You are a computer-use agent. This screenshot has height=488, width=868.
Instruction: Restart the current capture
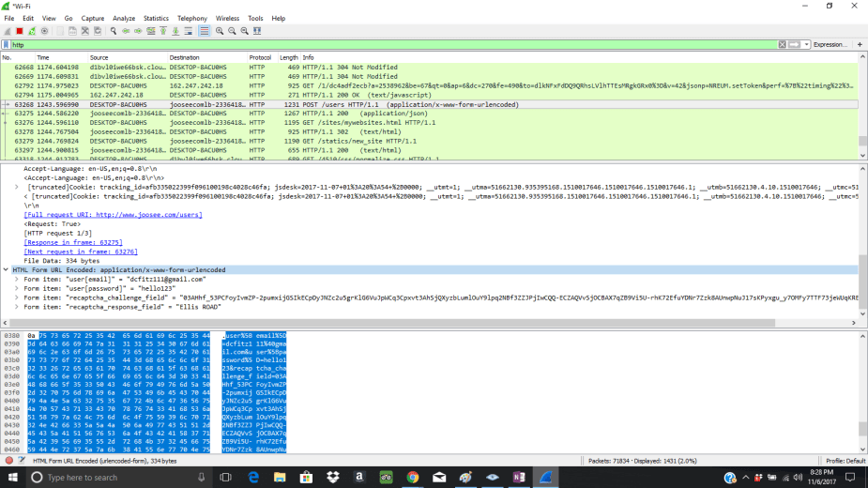(31, 31)
